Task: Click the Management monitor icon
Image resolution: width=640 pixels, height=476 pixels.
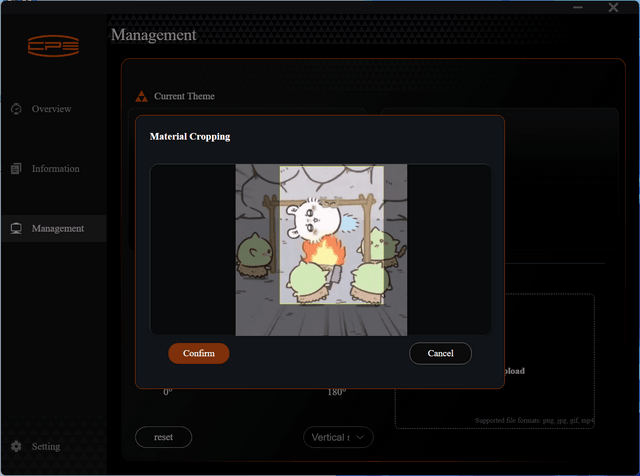Action: [16, 229]
